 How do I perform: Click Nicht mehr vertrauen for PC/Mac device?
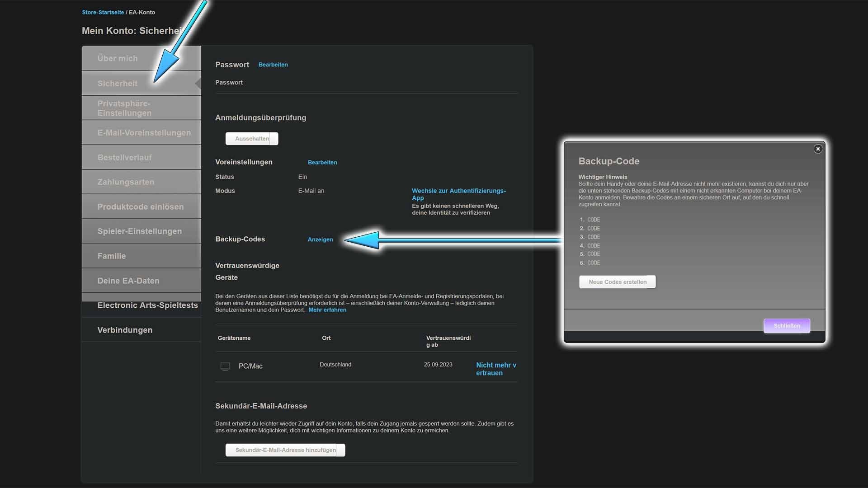coord(495,369)
